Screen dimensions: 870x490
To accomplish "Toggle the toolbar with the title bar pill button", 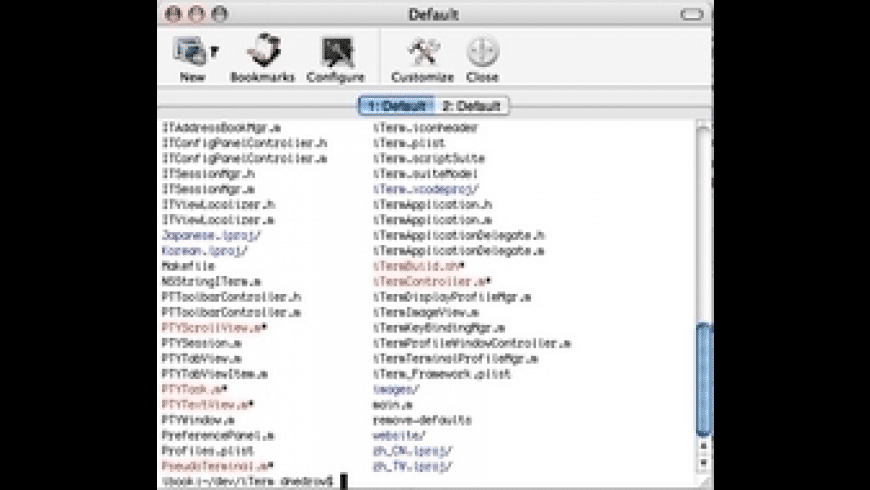I will click(691, 14).
